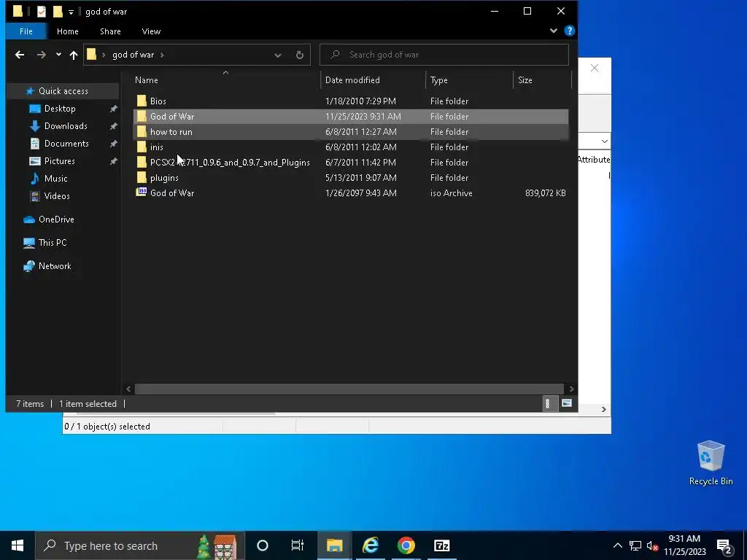Click the taskbar search box
This screenshot has height=560, width=747.
(140, 545)
